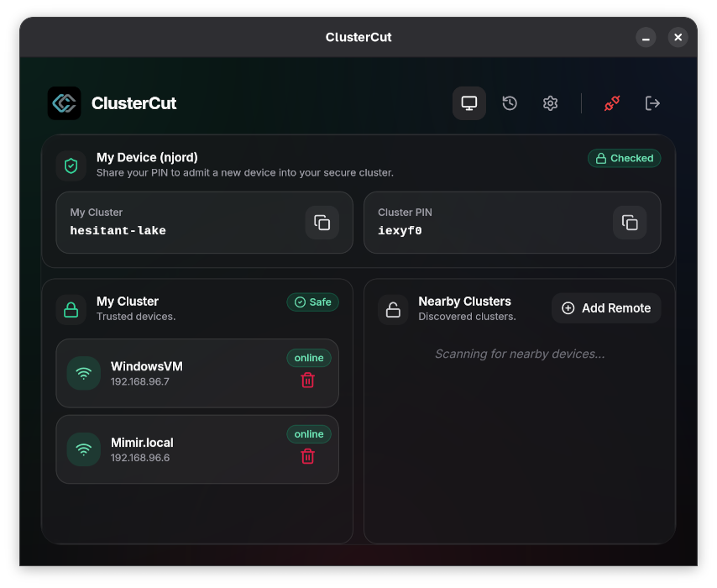
Task: Click the wifi icon beside WindowsVM
Action: [83, 373]
